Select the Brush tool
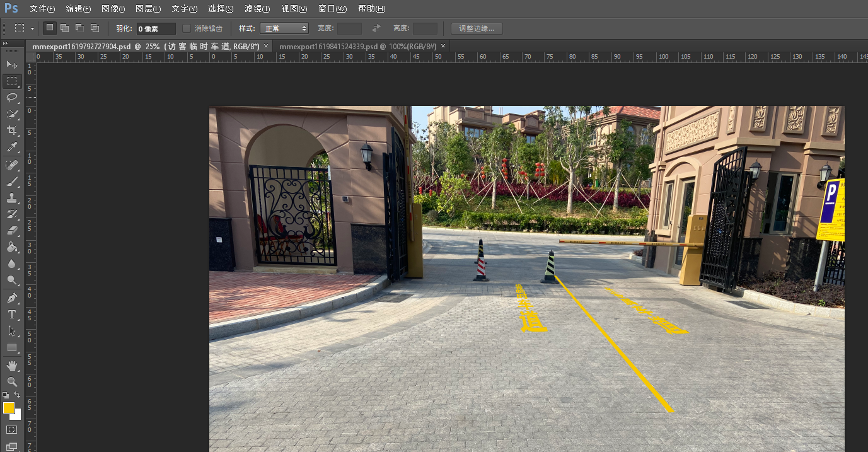 (x=12, y=182)
